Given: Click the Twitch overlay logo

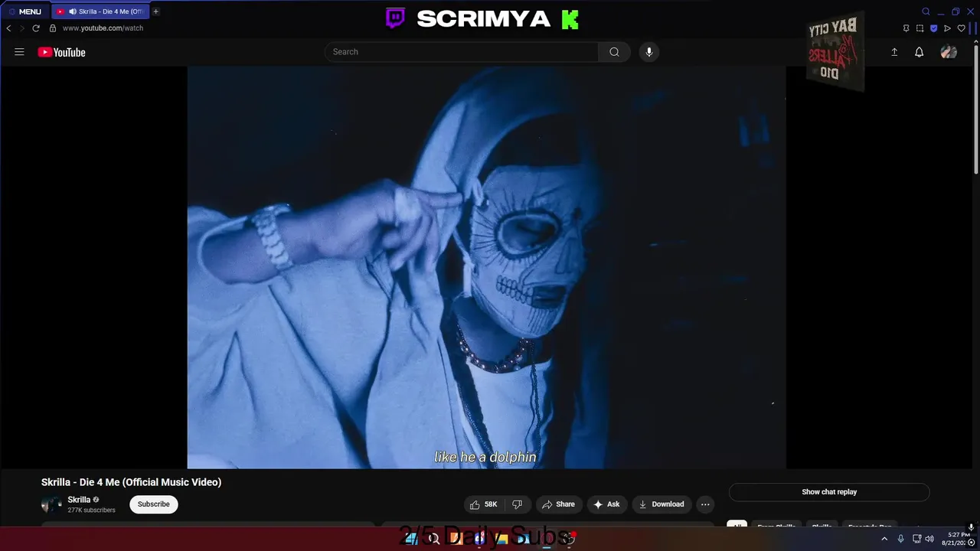Looking at the screenshot, I should pyautogui.click(x=395, y=18).
